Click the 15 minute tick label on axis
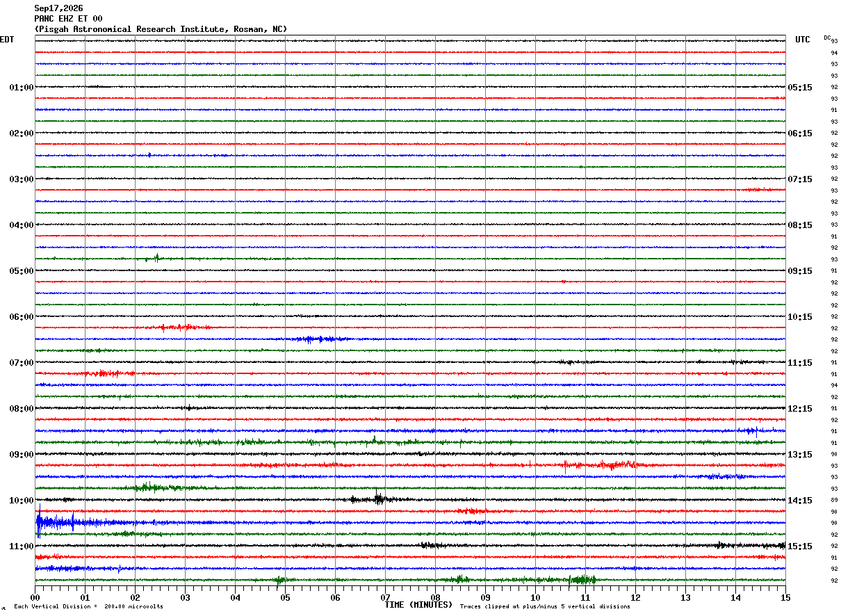841x616 pixels. [x=785, y=597]
